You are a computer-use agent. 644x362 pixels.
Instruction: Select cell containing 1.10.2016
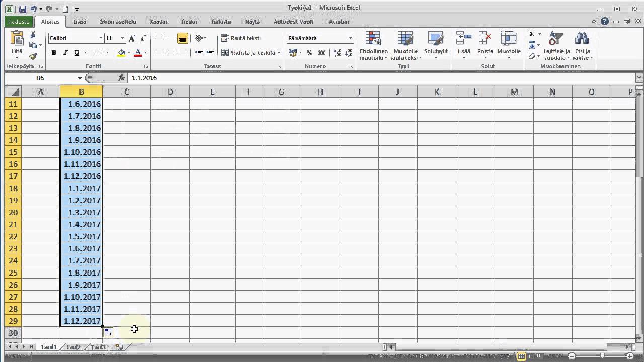click(82, 152)
